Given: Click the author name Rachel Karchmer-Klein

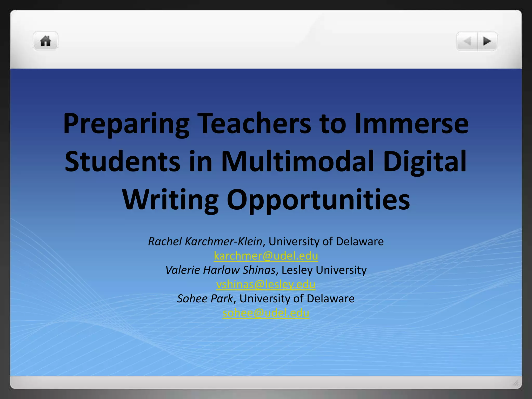Looking at the screenshot, I should coord(205,242).
